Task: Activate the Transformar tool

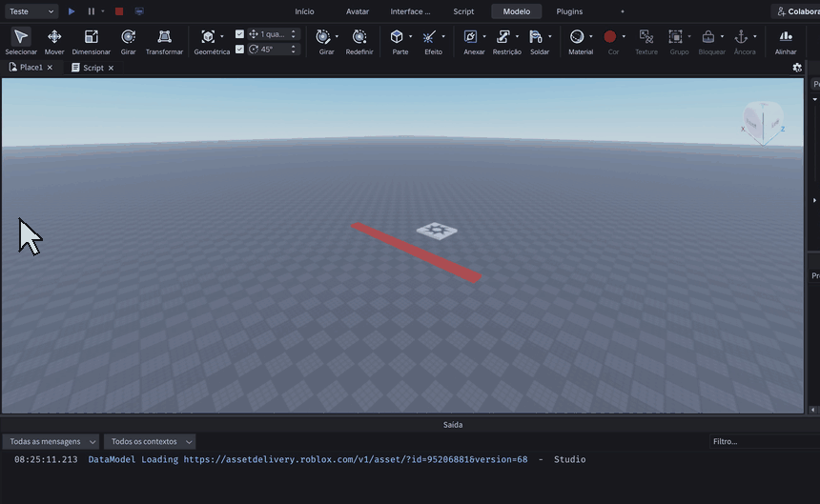Action: point(164,41)
